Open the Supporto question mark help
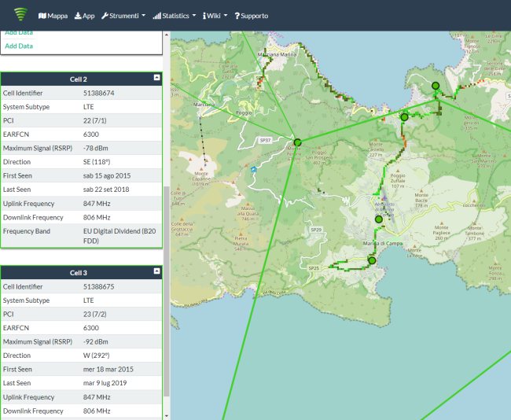The image size is (511, 420). [x=251, y=16]
